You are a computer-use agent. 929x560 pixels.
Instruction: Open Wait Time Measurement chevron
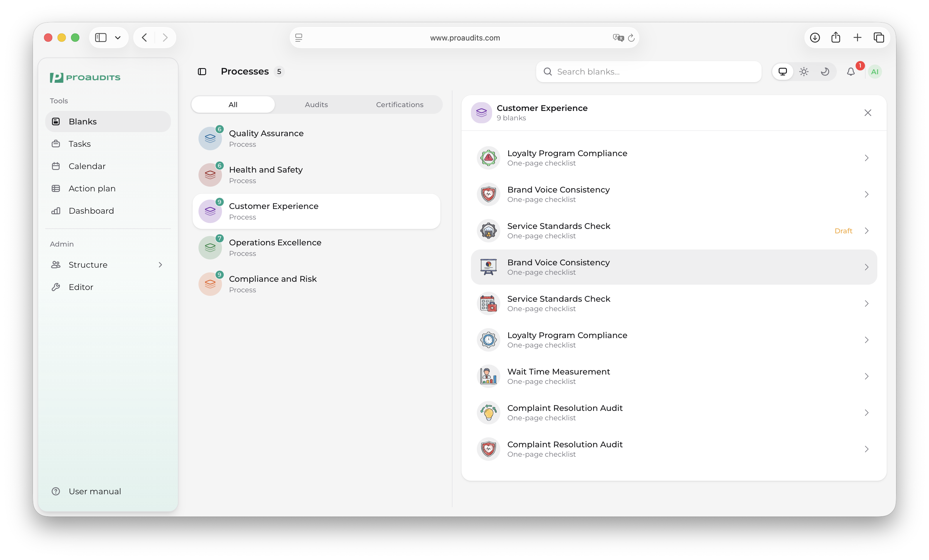tap(866, 376)
